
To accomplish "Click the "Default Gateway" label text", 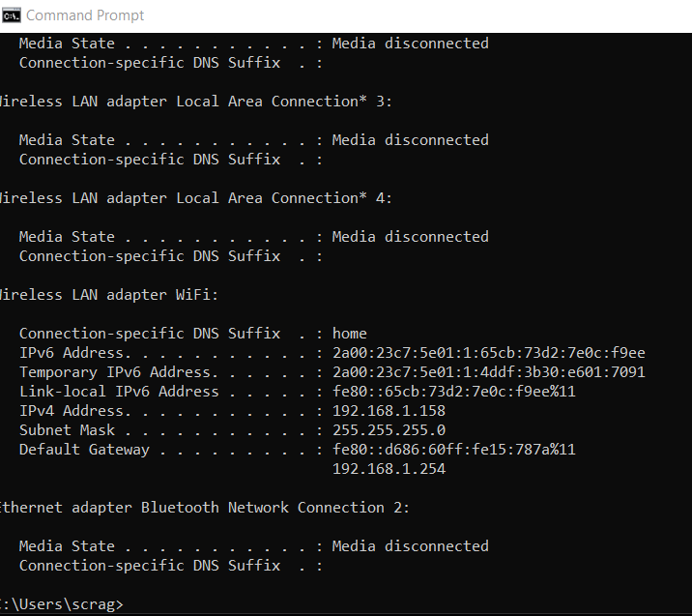I will tap(84, 450).
